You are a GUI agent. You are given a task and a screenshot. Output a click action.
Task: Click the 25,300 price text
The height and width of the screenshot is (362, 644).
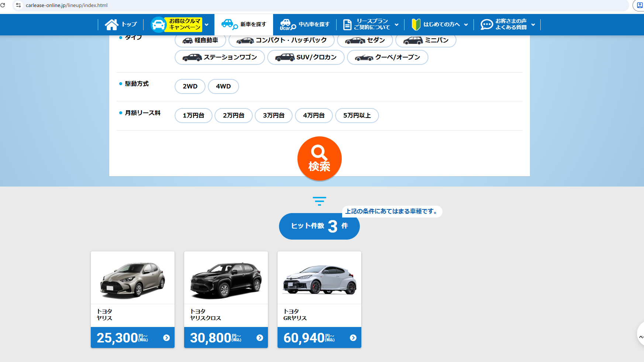tap(117, 338)
